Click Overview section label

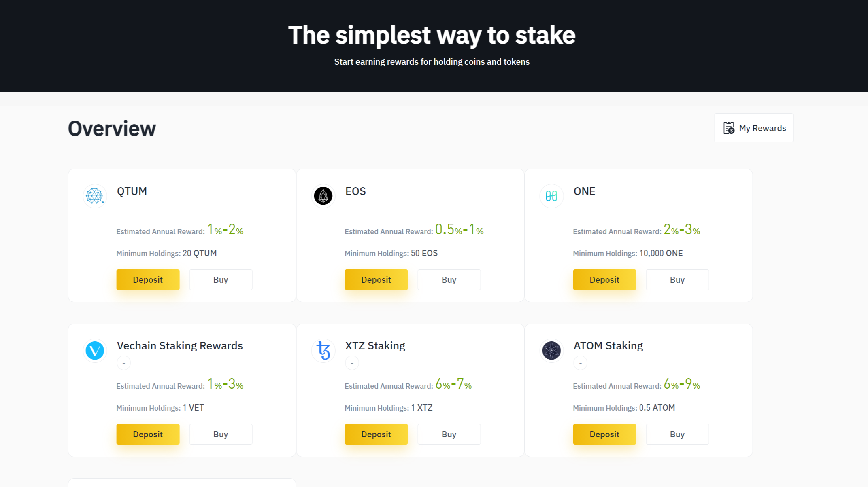coord(111,127)
